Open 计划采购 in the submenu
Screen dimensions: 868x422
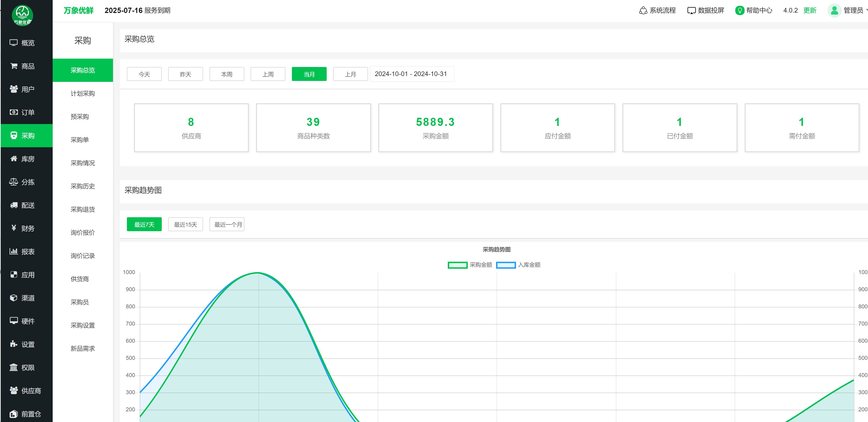click(x=83, y=93)
